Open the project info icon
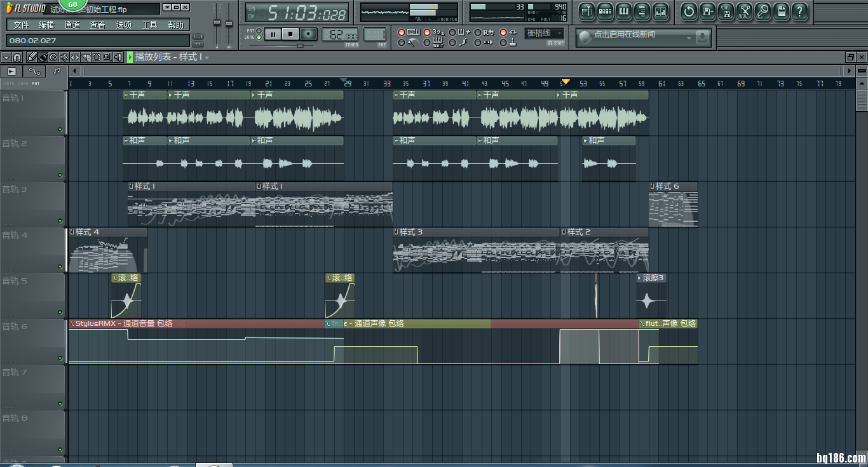The image size is (868, 467). pyautogui.click(x=781, y=11)
